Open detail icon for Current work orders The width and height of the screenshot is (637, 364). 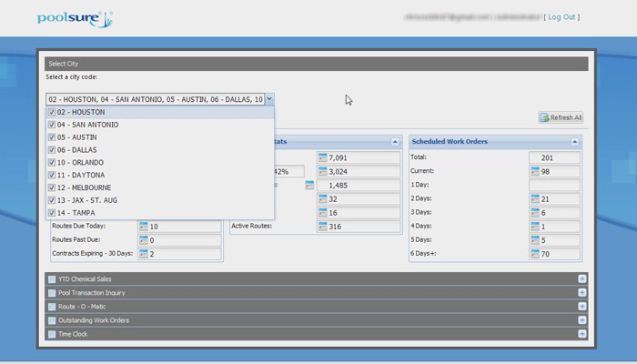(536, 171)
